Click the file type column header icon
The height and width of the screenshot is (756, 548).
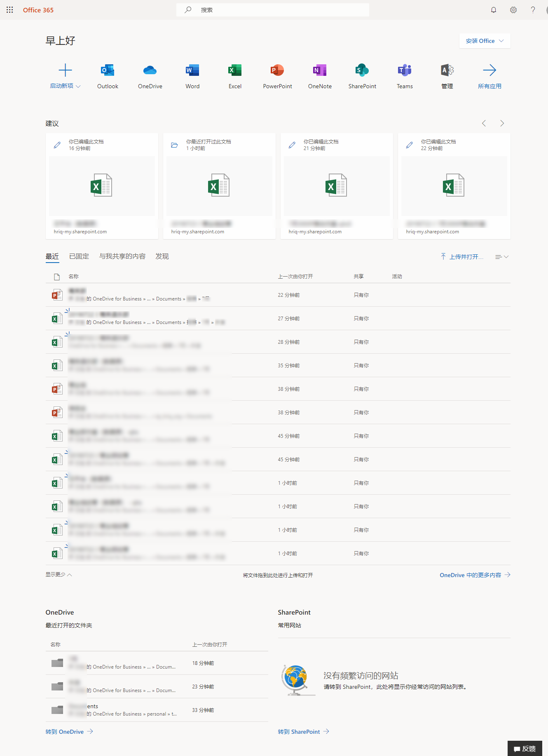coord(57,277)
